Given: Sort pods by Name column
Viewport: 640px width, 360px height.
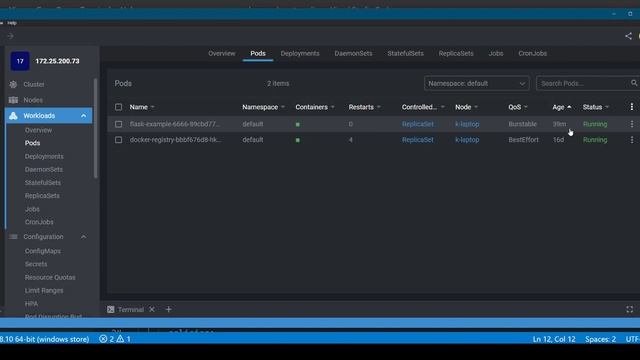Looking at the screenshot, I should tap(142, 107).
